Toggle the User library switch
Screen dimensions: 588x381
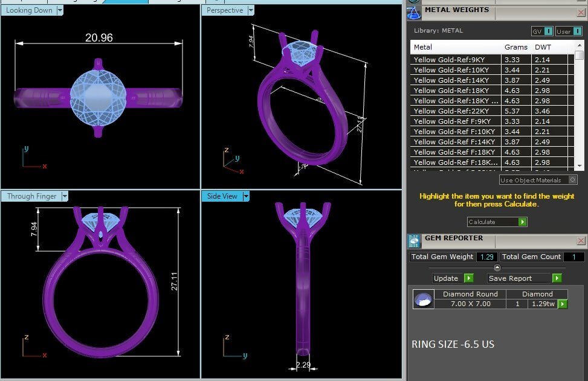tap(577, 31)
